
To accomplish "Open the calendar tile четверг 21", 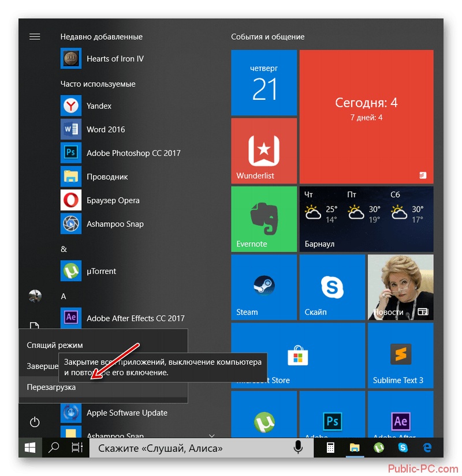I will pos(264,83).
